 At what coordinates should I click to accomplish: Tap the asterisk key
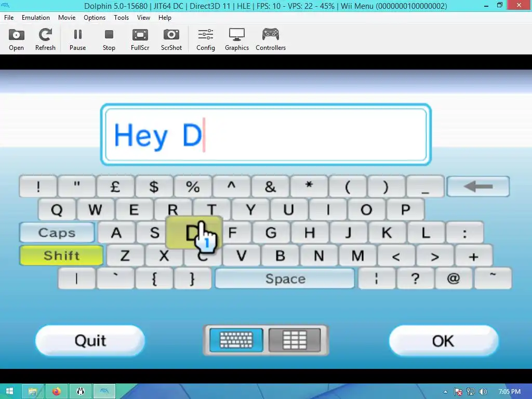click(309, 187)
